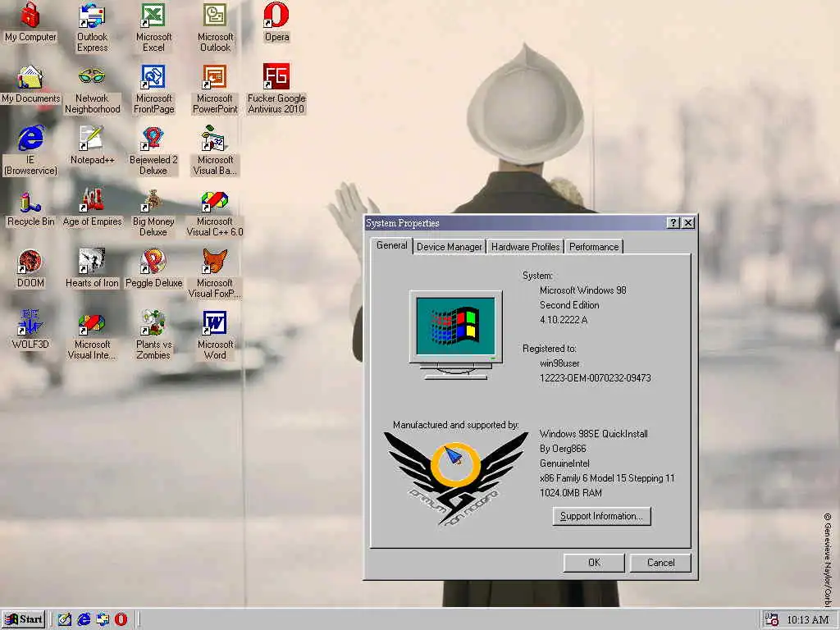
Task: Click the '1024.0MB RAM' text
Action: (571, 493)
